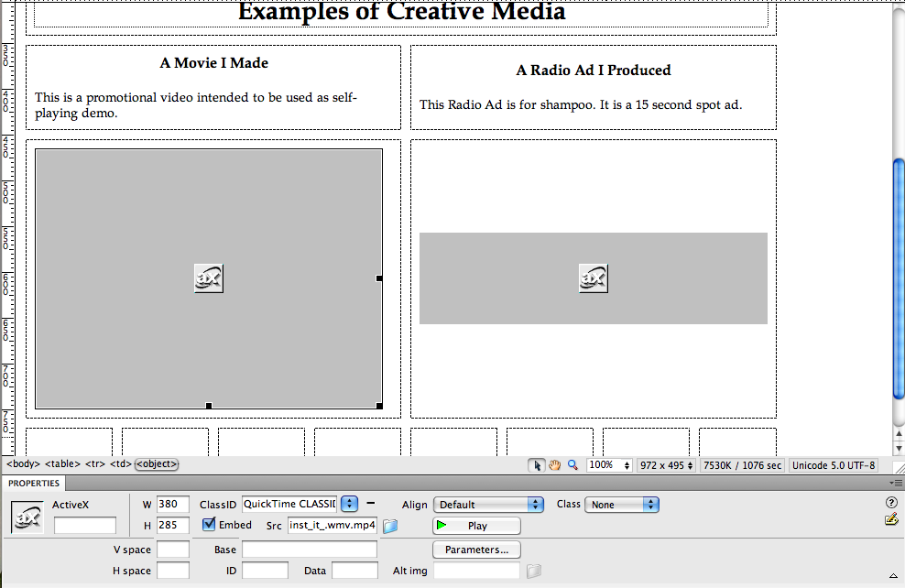Expand the Align dropdown

(535, 505)
